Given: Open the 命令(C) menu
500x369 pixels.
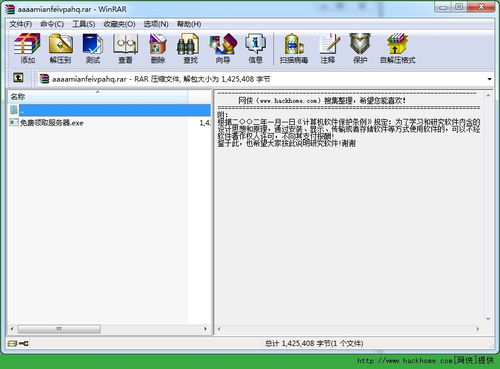Looking at the screenshot, I should (x=52, y=24).
